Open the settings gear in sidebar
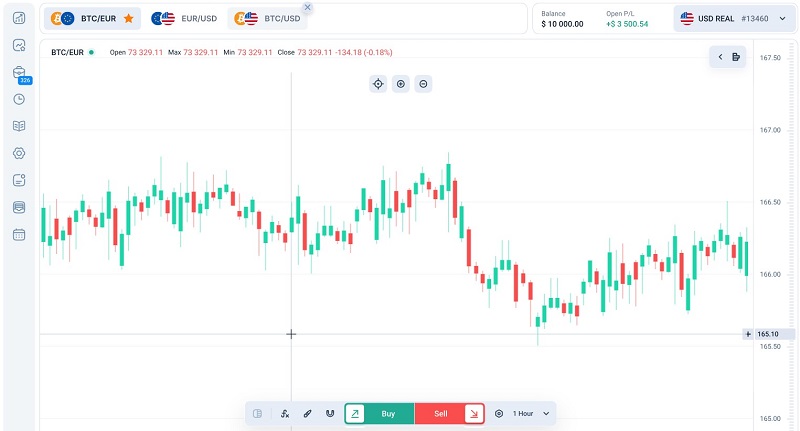Image resolution: width=800 pixels, height=431 pixels. coord(19,153)
